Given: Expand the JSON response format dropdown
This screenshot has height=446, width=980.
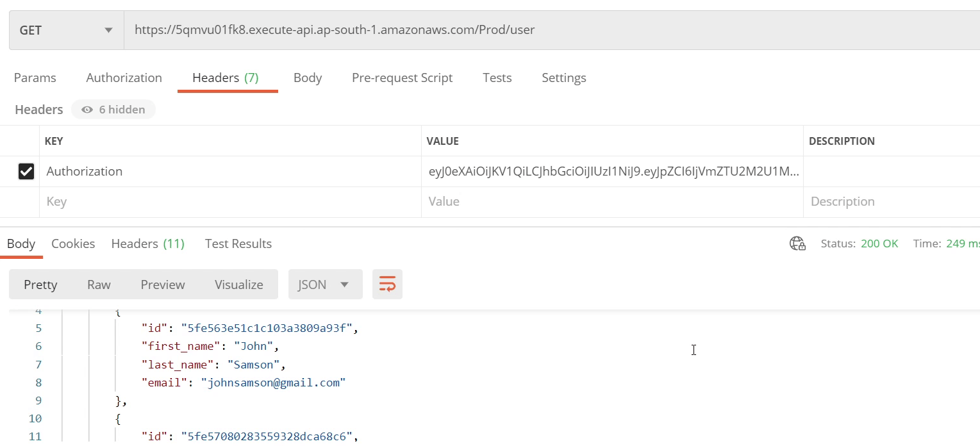Looking at the screenshot, I should click(325, 285).
